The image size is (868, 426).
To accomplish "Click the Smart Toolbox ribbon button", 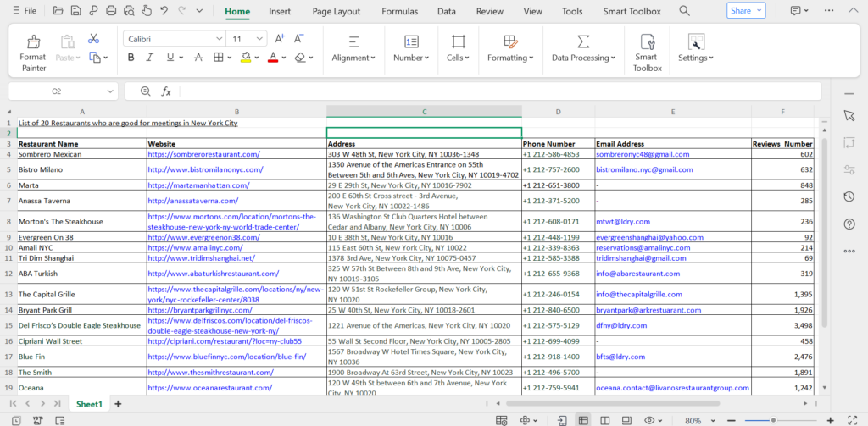I will pyautogui.click(x=647, y=53).
